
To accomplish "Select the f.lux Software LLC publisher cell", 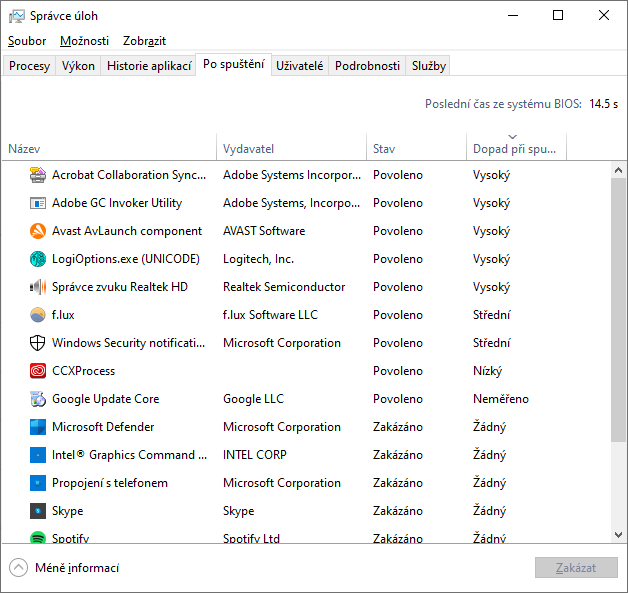I will (270, 315).
